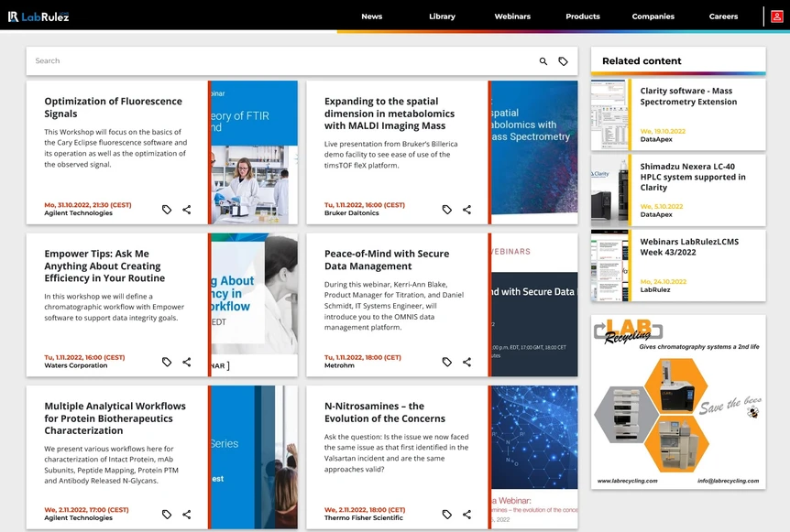Click the search magnifier icon

[543, 61]
